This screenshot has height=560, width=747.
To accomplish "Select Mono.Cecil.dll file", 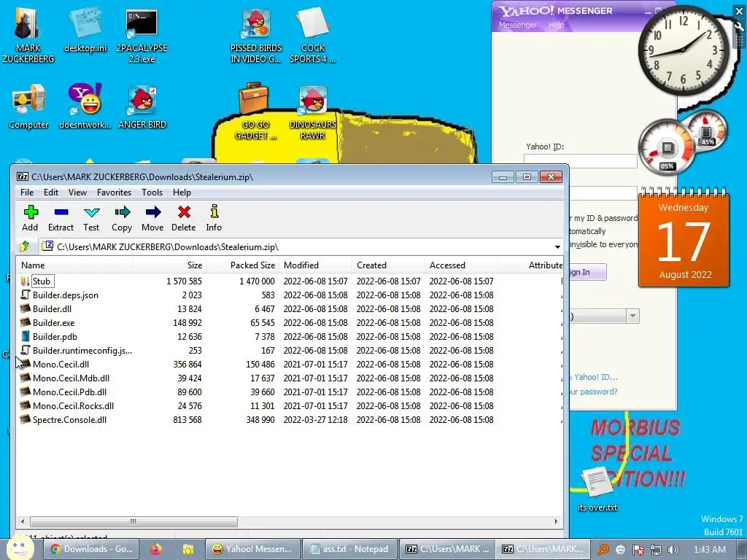I will click(290, 365).
